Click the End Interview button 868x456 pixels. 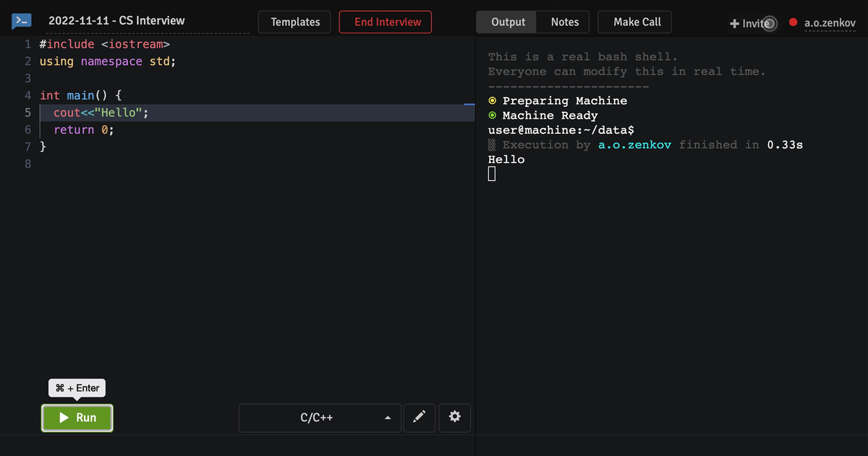click(x=387, y=22)
